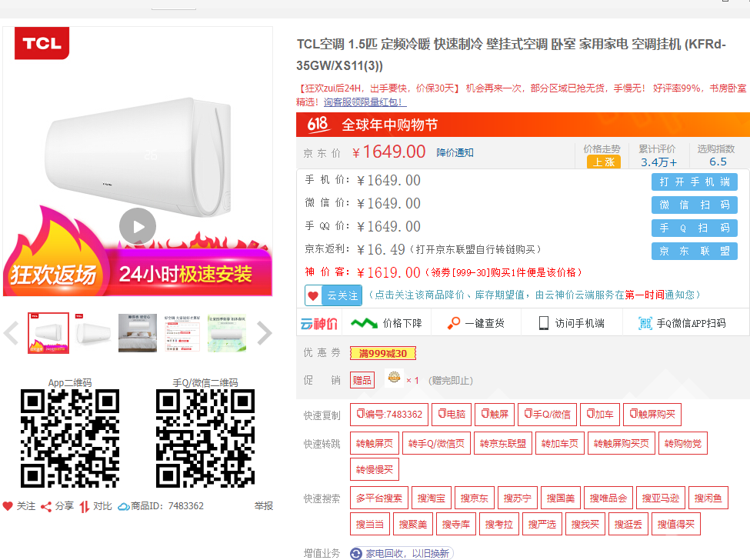Screen dimensions: 750x560
Task: Click the 手Q/微信二维码 QR code
Action: [x=205, y=438]
